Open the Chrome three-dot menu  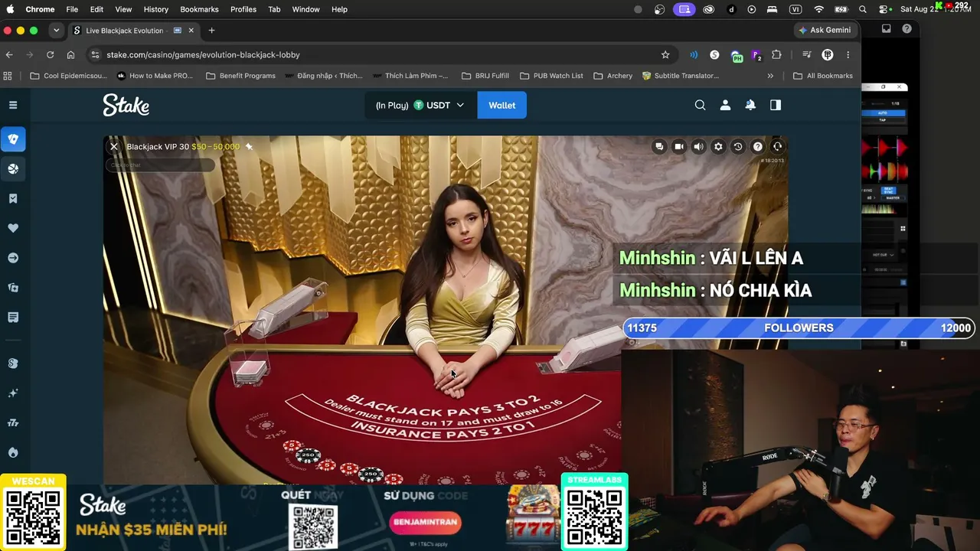(x=848, y=54)
